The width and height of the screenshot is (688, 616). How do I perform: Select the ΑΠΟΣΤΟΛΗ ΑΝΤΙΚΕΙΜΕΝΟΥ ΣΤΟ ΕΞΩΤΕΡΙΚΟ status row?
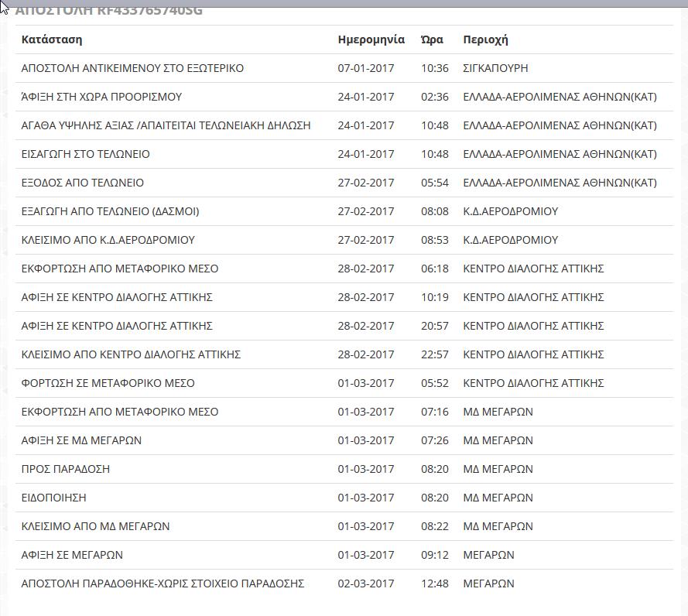(132, 68)
